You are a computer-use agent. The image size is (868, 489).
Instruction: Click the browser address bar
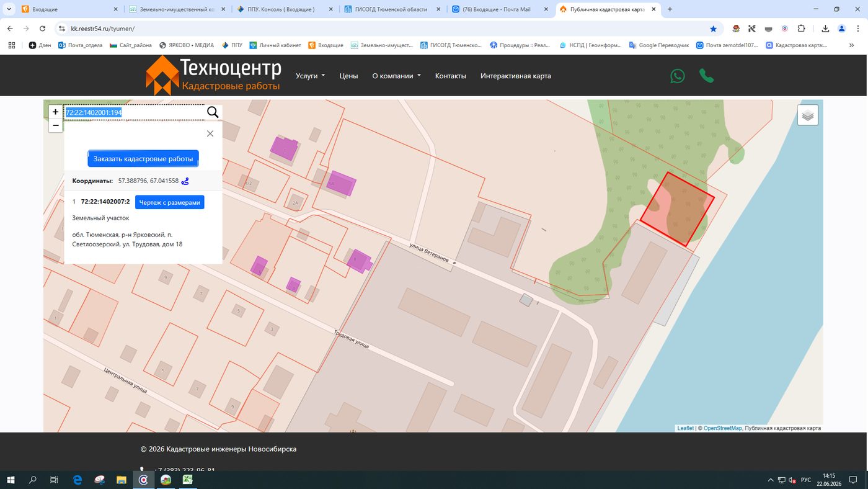click(x=384, y=29)
